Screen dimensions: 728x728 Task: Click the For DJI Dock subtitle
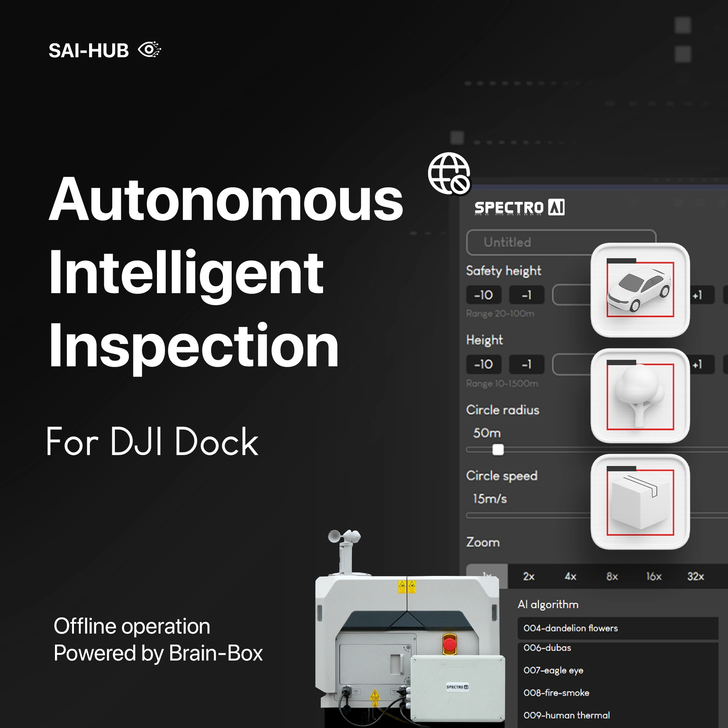(x=152, y=441)
